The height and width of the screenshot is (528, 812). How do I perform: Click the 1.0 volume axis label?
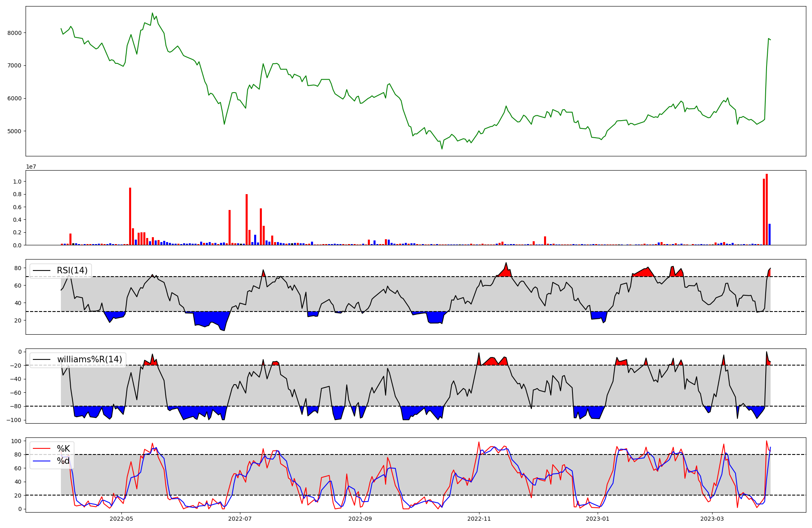click(x=17, y=182)
